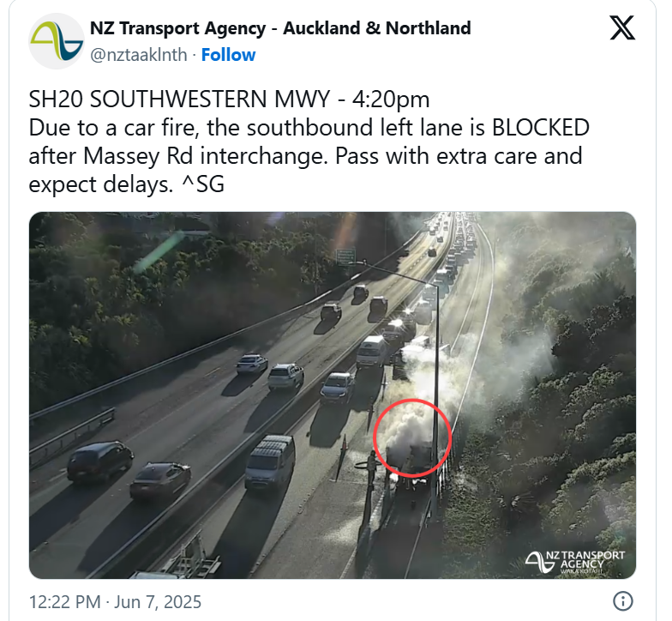Click the green motorway sign in the photo
The width and height of the screenshot is (672, 621).
click(x=345, y=256)
